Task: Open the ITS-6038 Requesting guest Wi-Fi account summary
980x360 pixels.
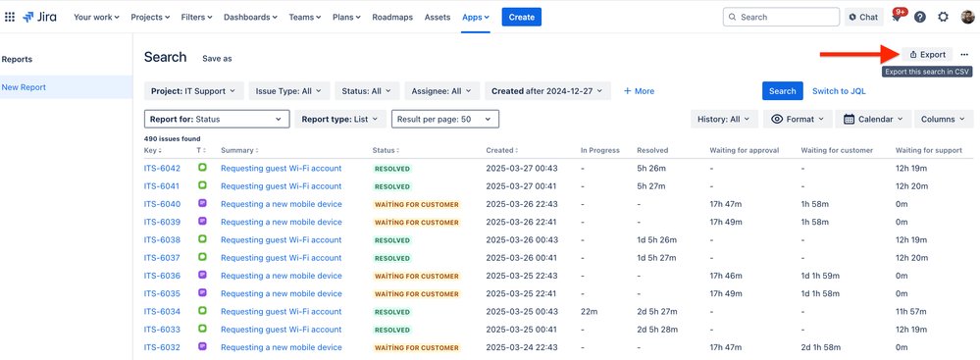Action: pos(282,240)
